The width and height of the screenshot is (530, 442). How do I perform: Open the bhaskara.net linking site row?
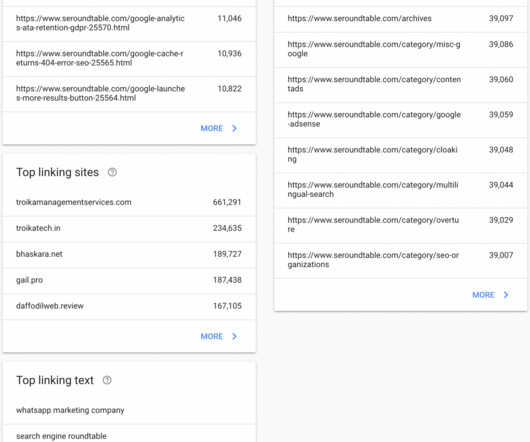tap(129, 254)
